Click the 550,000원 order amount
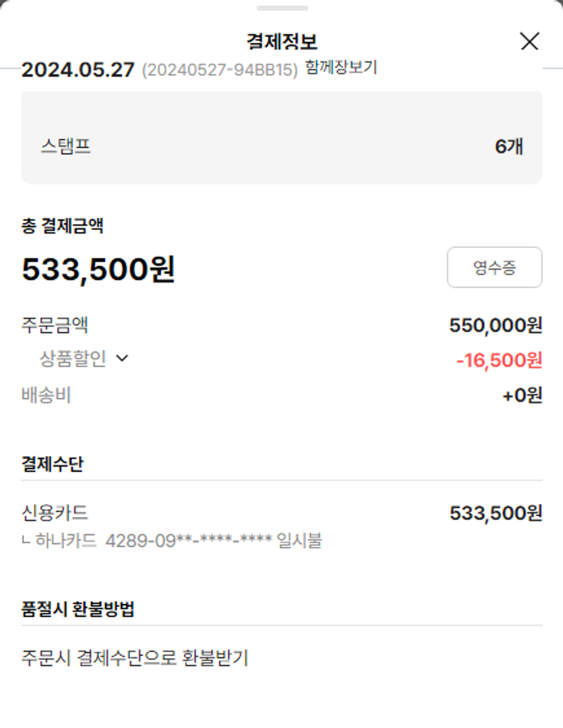Image resolution: width=563 pixels, height=728 pixels. pyautogui.click(x=495, y=325)
